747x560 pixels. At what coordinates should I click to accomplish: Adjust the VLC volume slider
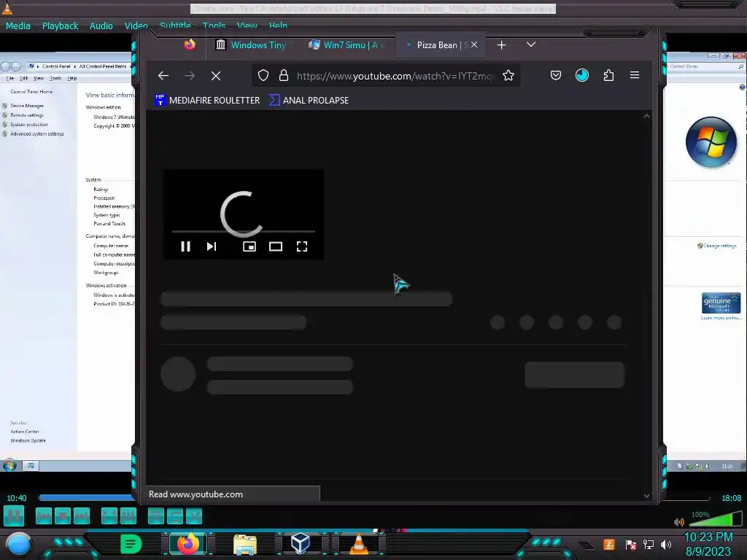[x=715, y=519]
